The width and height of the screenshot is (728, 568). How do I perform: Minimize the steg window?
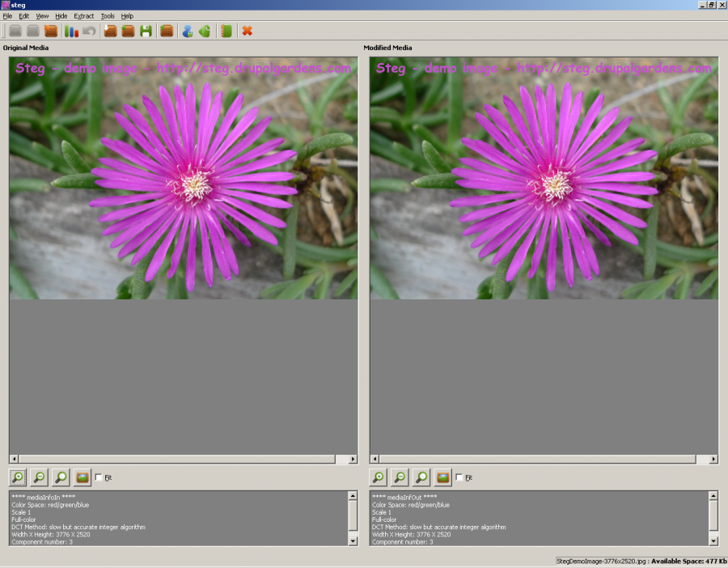pos(702,5)
